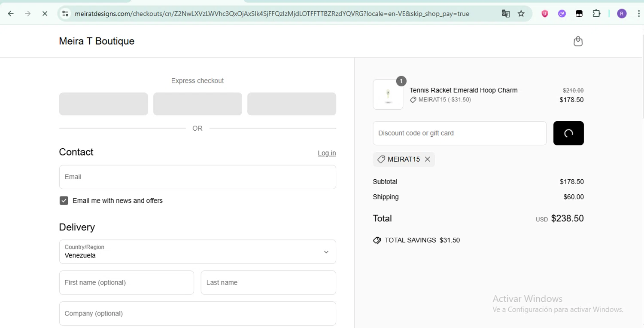
Task: Click the Shipping cost $60.00
Action: tap(574, 197)
